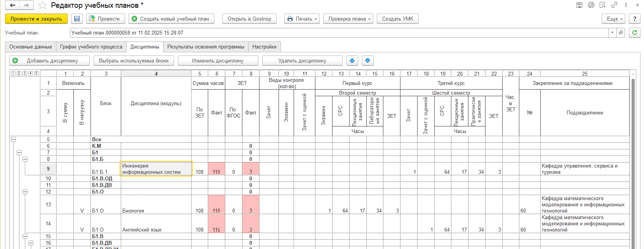Open the Учебный план dropdown list

click(613, 33)
